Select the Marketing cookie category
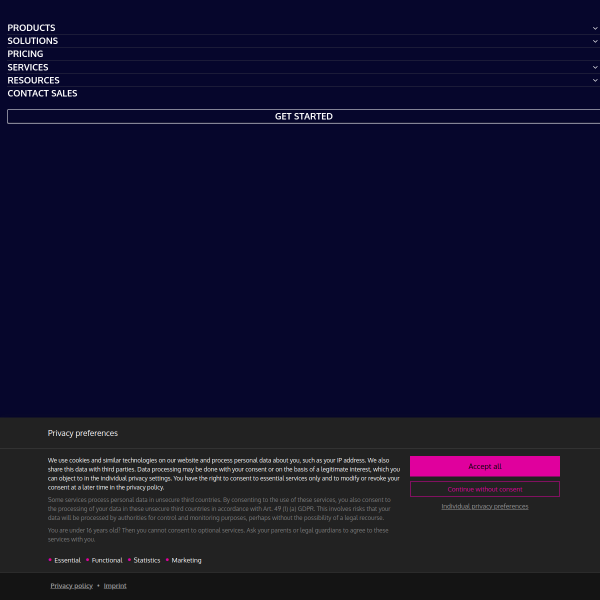 tap(186, 560)
